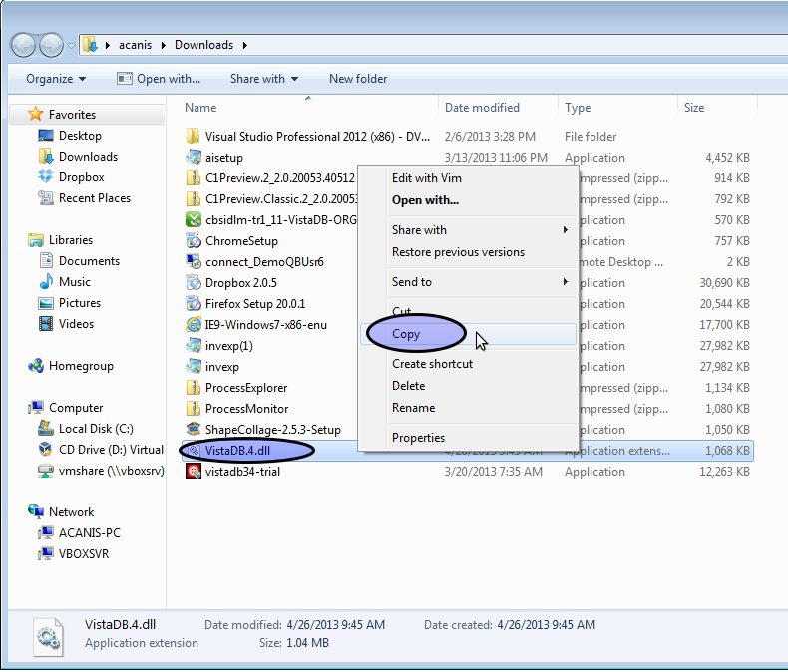Click the Downloads folder icon in Favorites

click(46, 157)
